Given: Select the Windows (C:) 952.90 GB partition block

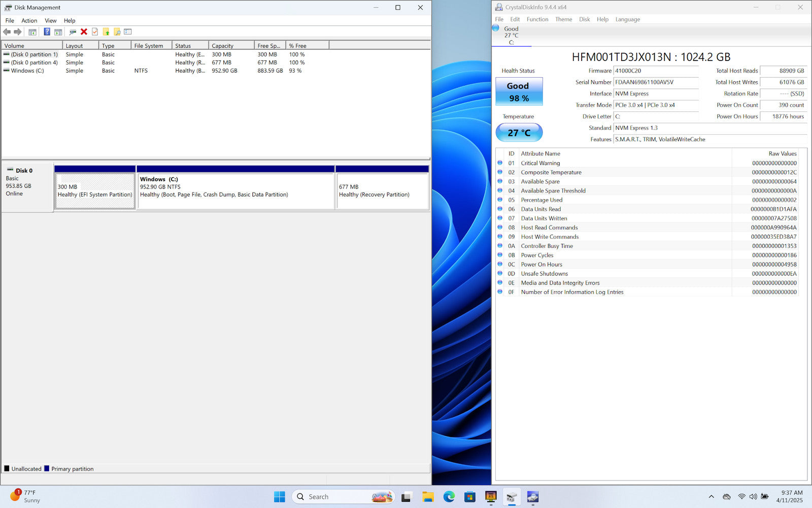Looking at the screenshot, I should coord(235,190).
